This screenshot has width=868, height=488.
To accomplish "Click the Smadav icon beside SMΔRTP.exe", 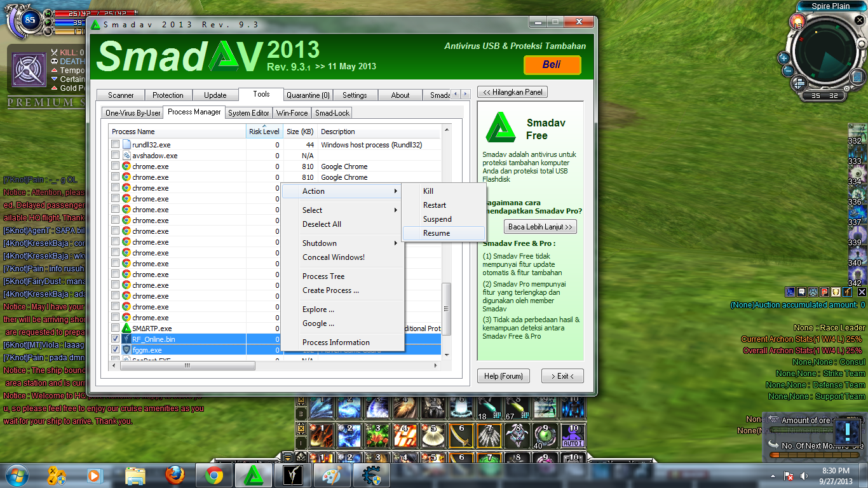I will tap(127, 328).
